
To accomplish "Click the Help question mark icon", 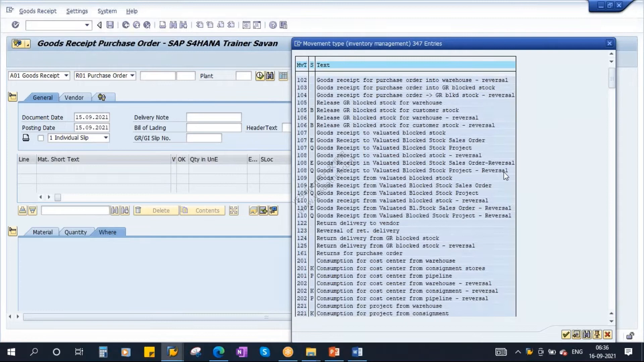I will coord(273,25).
